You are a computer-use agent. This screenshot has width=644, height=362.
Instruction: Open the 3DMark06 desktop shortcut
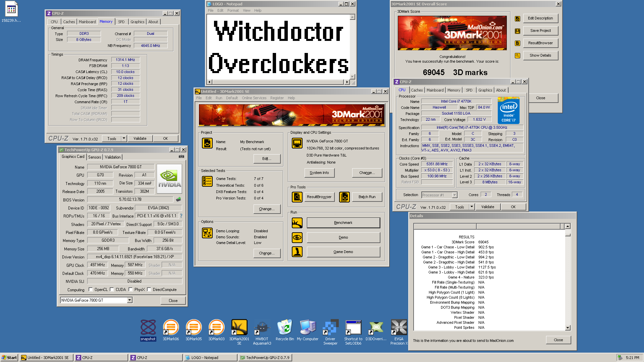click(171, 330)
